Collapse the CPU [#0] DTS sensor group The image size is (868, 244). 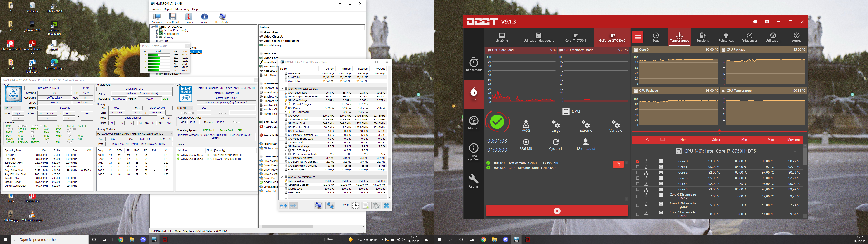pos(795,151)
